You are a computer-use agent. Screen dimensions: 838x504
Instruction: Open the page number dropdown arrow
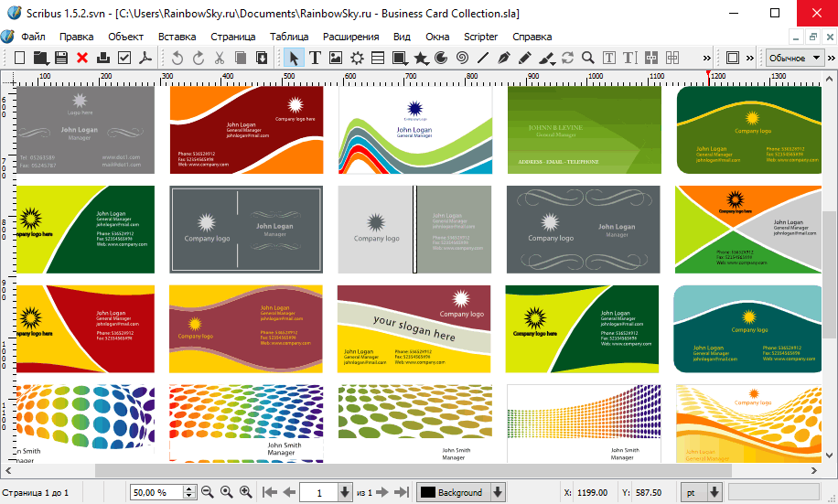(345, 492)
